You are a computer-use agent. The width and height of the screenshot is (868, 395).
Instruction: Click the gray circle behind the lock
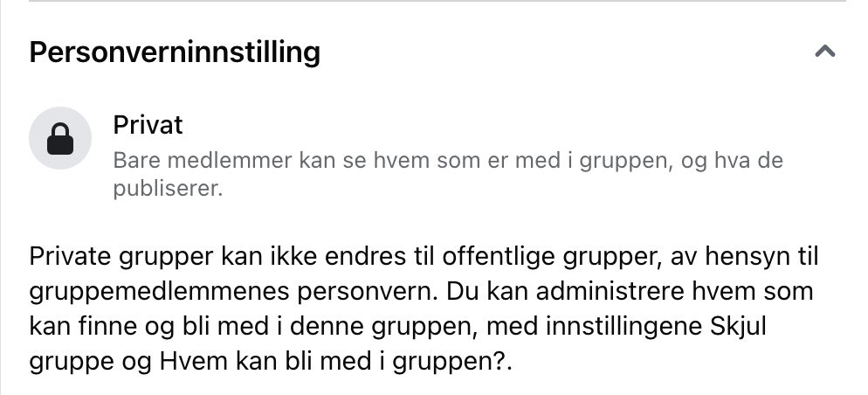point(60,138)
